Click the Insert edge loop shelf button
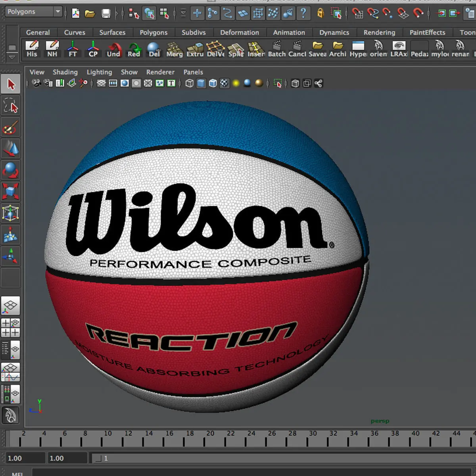This screenshot has height=476, width=476. pos(256,49)
